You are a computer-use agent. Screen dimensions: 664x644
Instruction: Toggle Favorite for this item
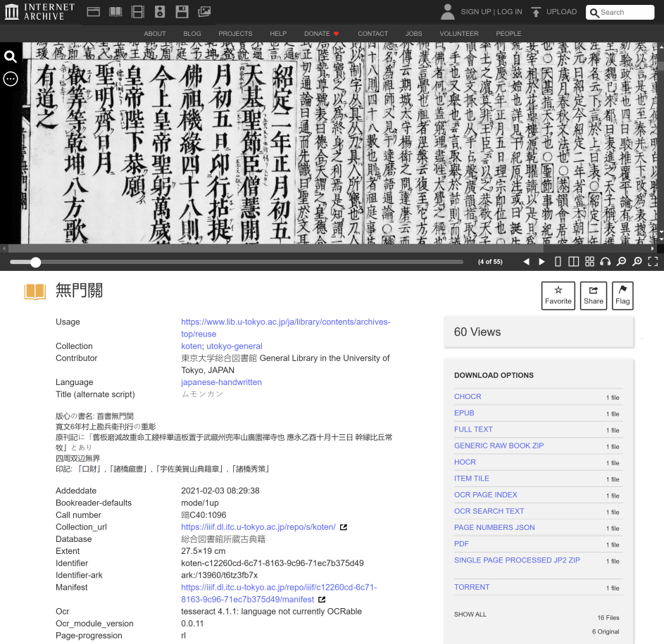[558, 296]
